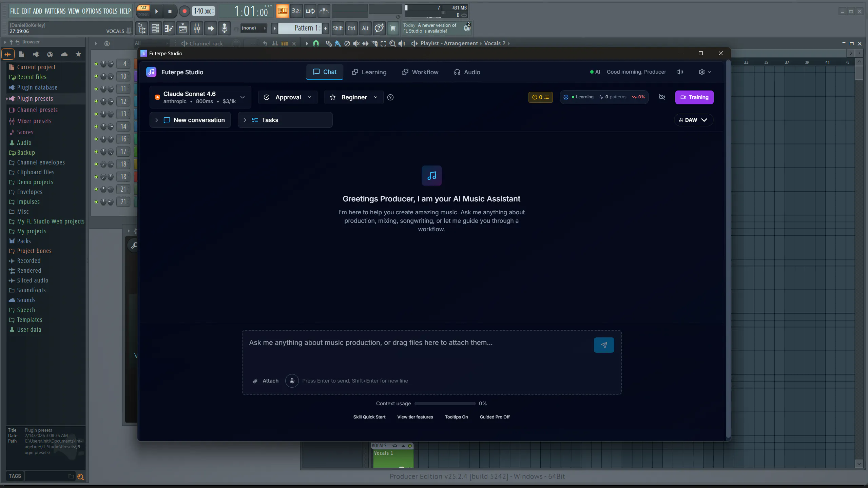The image size is (868, 488).
Task: Expand the Tasks panel chevron
Action: tap(245, 120)
